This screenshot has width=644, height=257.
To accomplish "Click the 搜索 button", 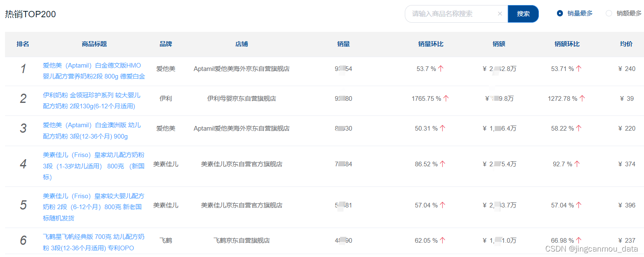I will click(523, 14).
